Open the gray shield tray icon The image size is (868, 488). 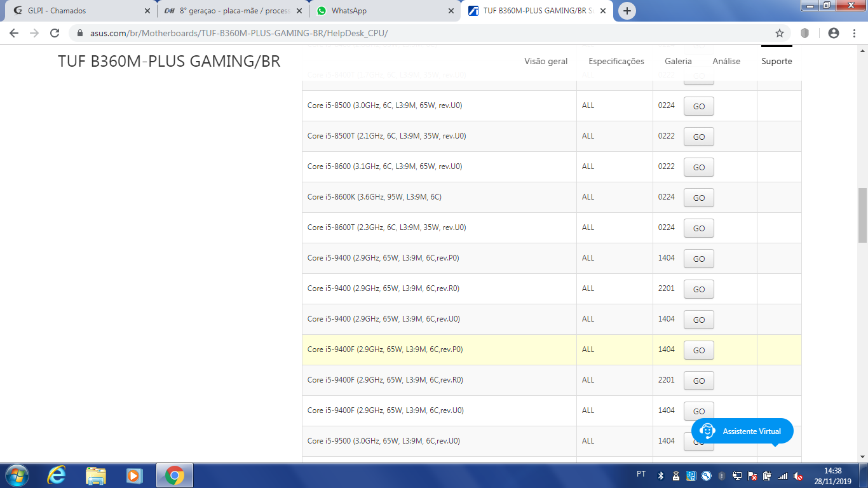pyautogui.click(x=722, y=476)
